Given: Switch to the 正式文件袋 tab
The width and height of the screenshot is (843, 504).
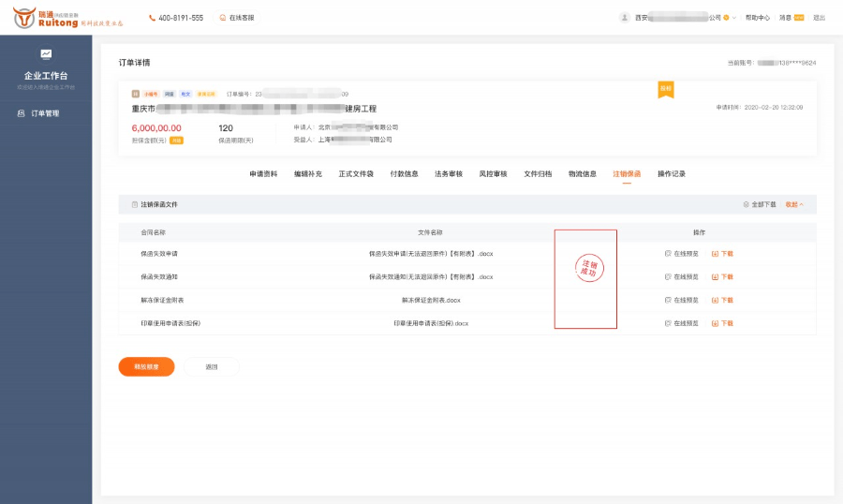Looking at the screenshot, I should (x=356, y=173).
